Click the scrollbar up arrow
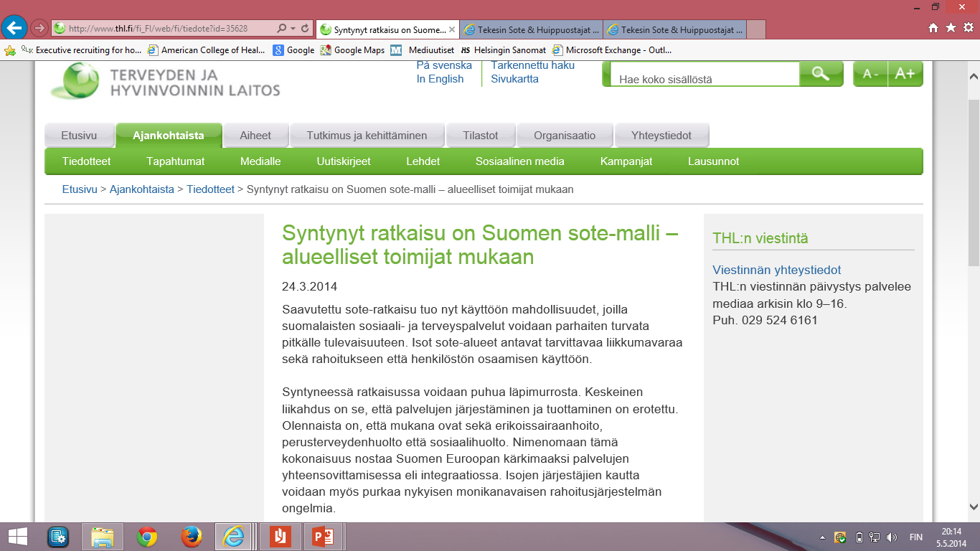Image resolution: width=980 pixels, height=551 pixels. tap(974, 75)
